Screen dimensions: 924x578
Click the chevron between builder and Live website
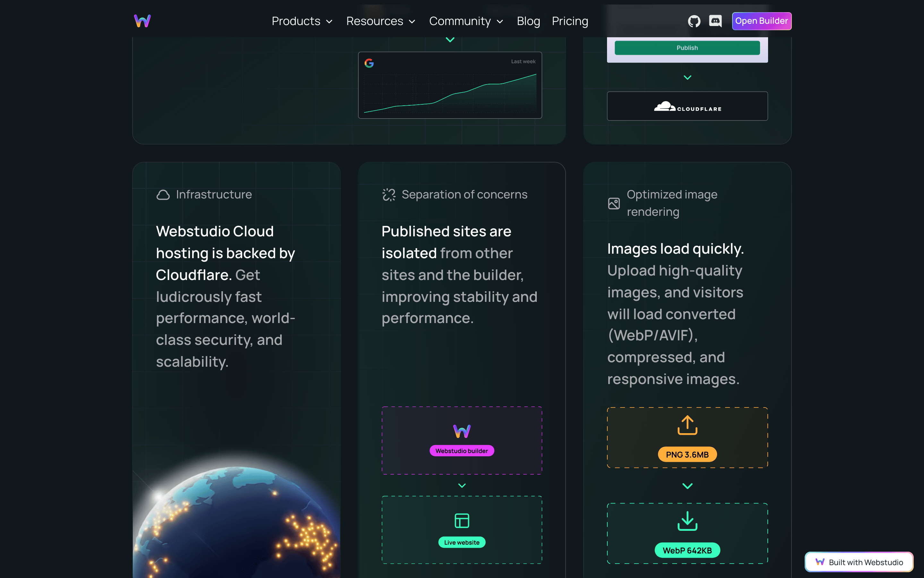click(462, 486)
